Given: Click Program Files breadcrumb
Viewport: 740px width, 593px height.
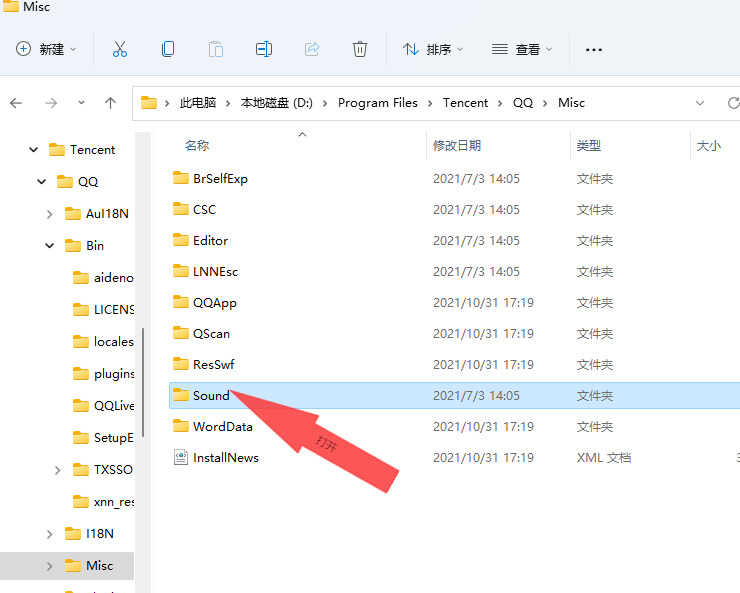Looking at the screenshot, I should [x=378, y=102].
